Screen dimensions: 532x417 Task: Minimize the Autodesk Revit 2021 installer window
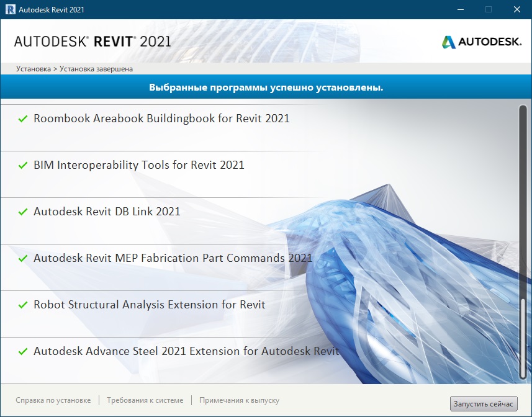[x=460, y=9]
